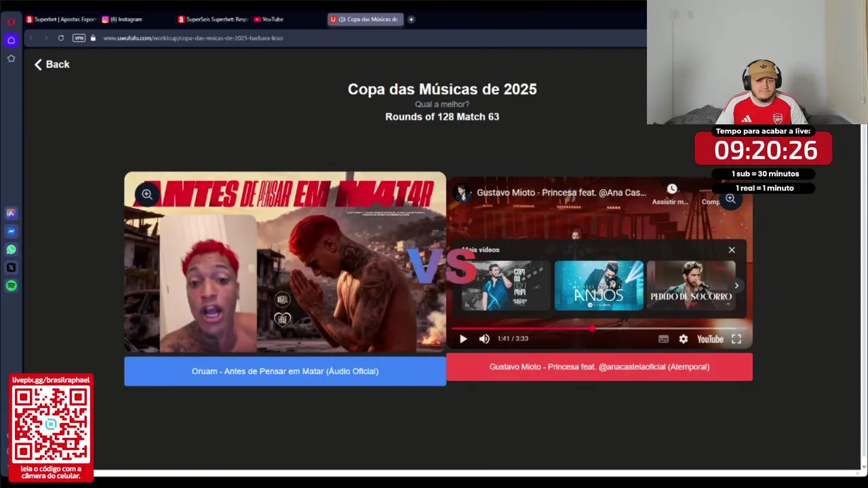Click the browser back arrow
The width and height of the screenshot is (868, 488).
pyautogui.click(x=31, y=38)
